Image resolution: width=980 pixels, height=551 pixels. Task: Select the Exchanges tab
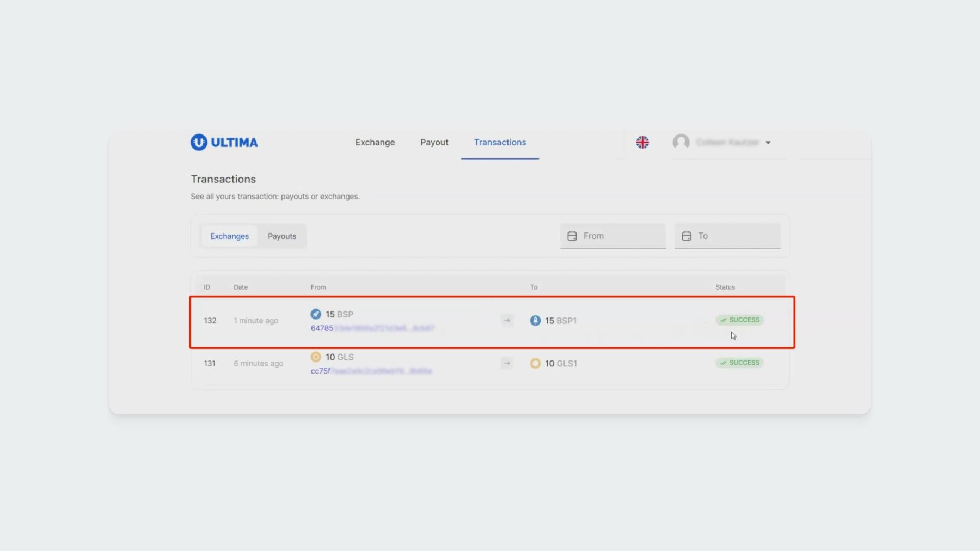click(x=229, y=236)
